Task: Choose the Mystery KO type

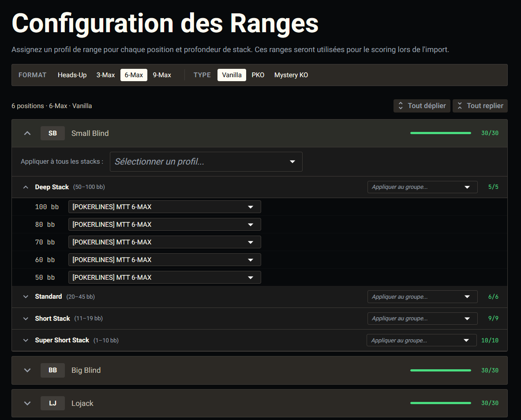Action: pyautogui.click(x=291, y=75)
